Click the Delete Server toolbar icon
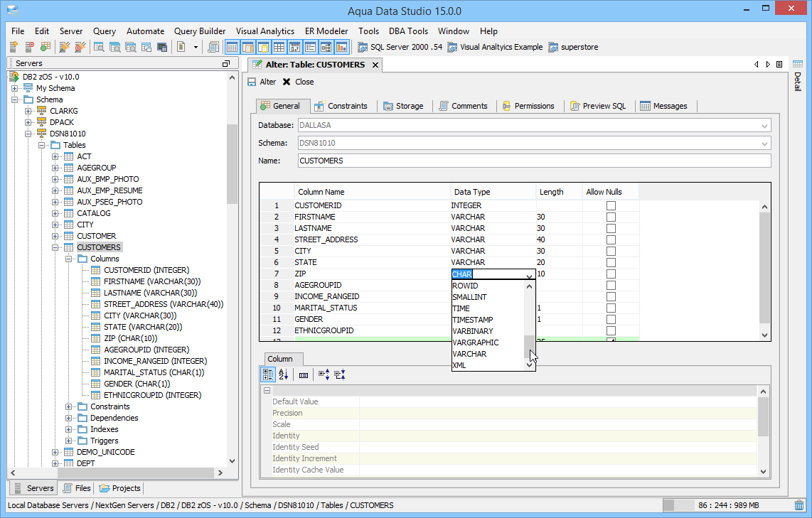Screen dimensions: 812x518 [30, 47]
